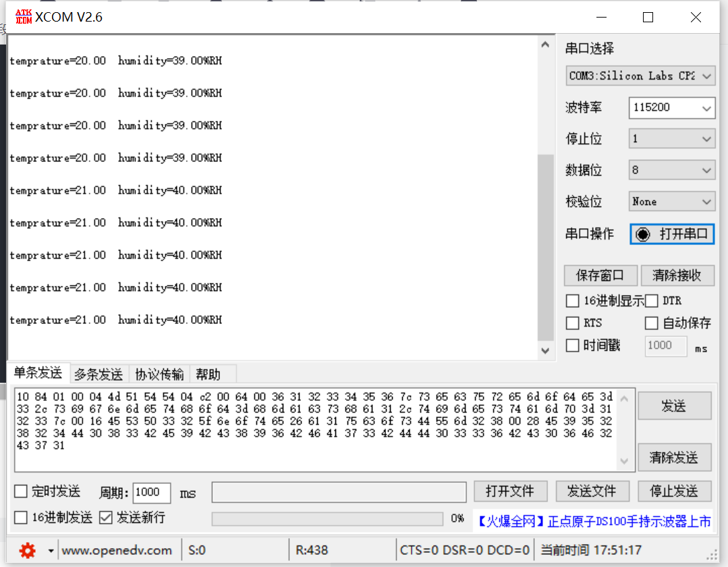Viewport: 728px width, 567px height.
Task: Click the timestamp interval field 1000 ms
Action: 666,346
